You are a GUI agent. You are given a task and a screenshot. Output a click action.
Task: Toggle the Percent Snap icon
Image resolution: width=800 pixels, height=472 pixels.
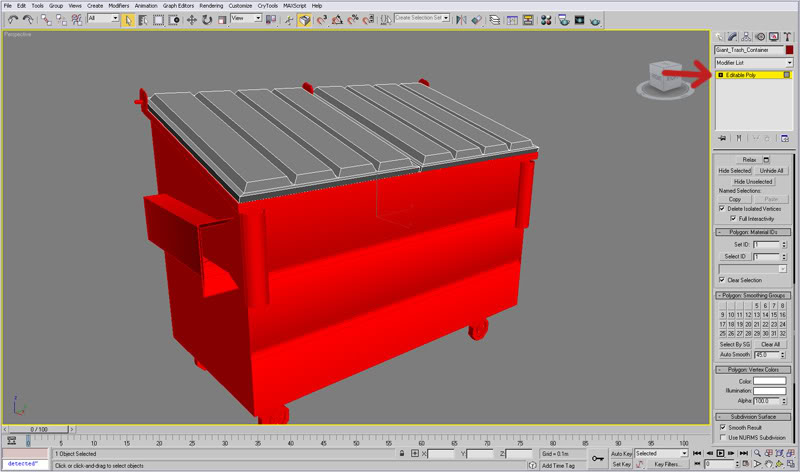pyautogui.click(x=353, y=20)
